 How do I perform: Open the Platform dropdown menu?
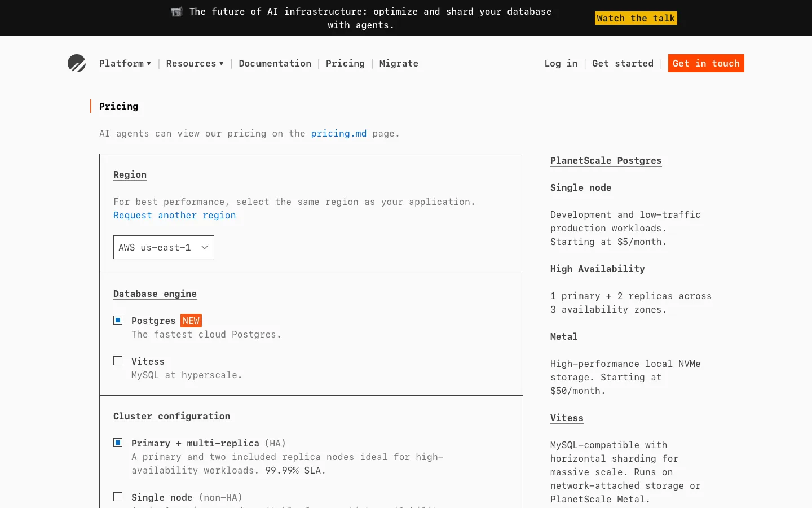pos(125,63)
